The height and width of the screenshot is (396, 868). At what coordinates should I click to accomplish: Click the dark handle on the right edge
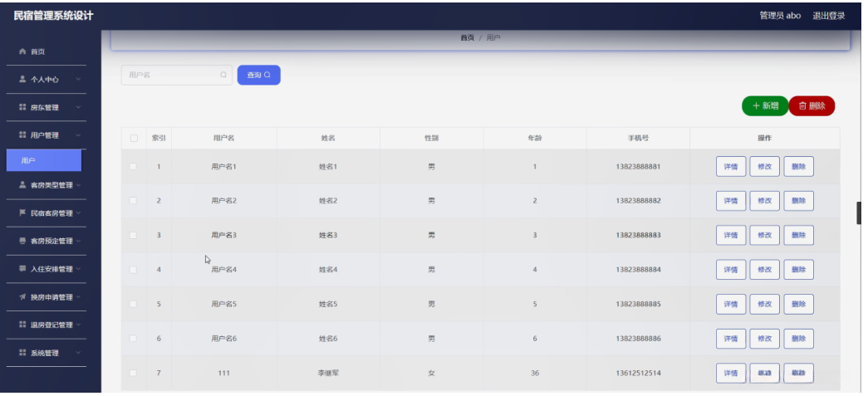[x=859, y=213]
